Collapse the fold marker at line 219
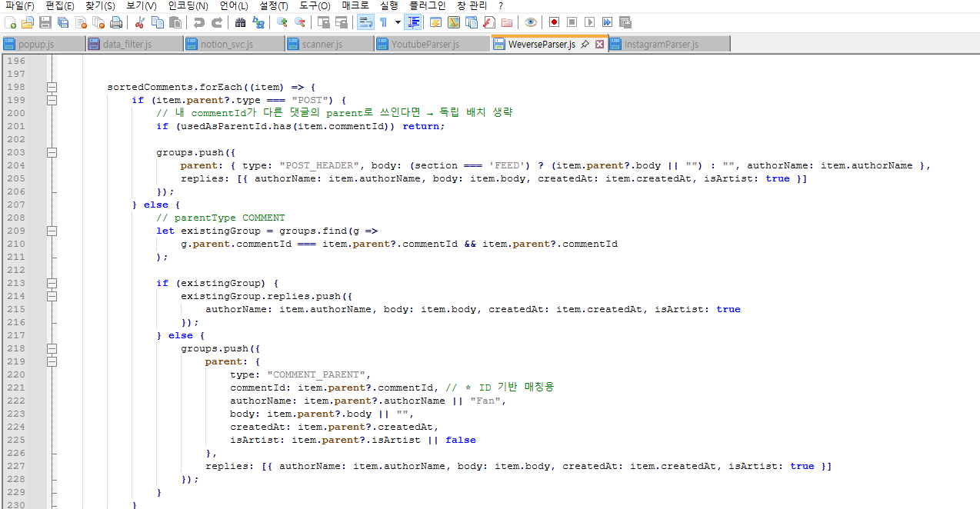The height and width of the screenshot is (509, 980). coord(52,361)
